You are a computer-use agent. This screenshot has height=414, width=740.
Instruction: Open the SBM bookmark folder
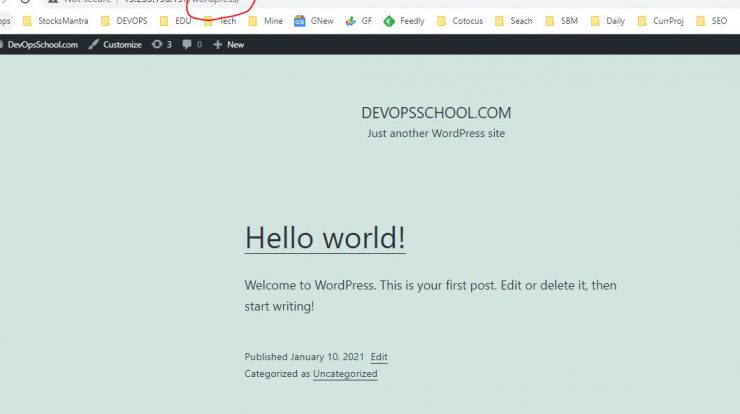click(562, 21)
